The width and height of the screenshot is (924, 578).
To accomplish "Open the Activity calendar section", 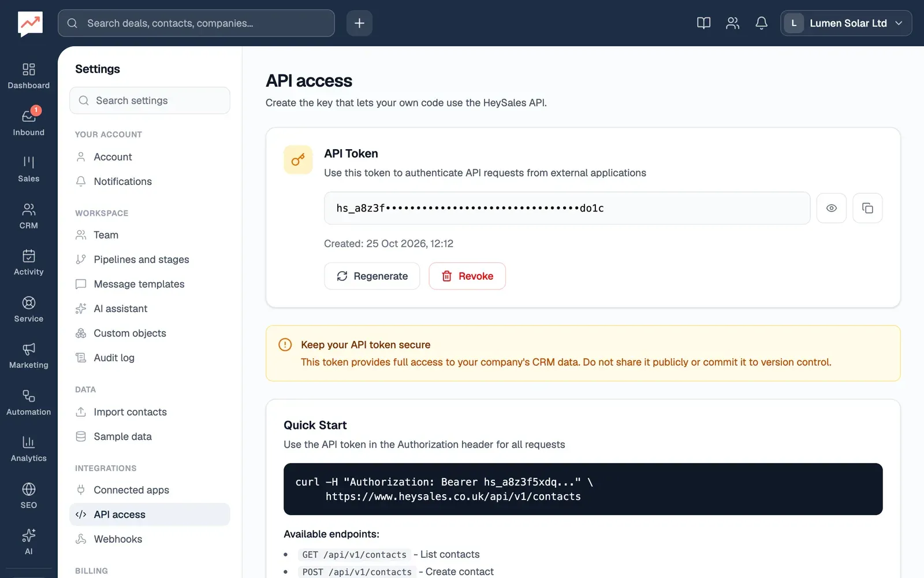I will click(x=28, y=263).
